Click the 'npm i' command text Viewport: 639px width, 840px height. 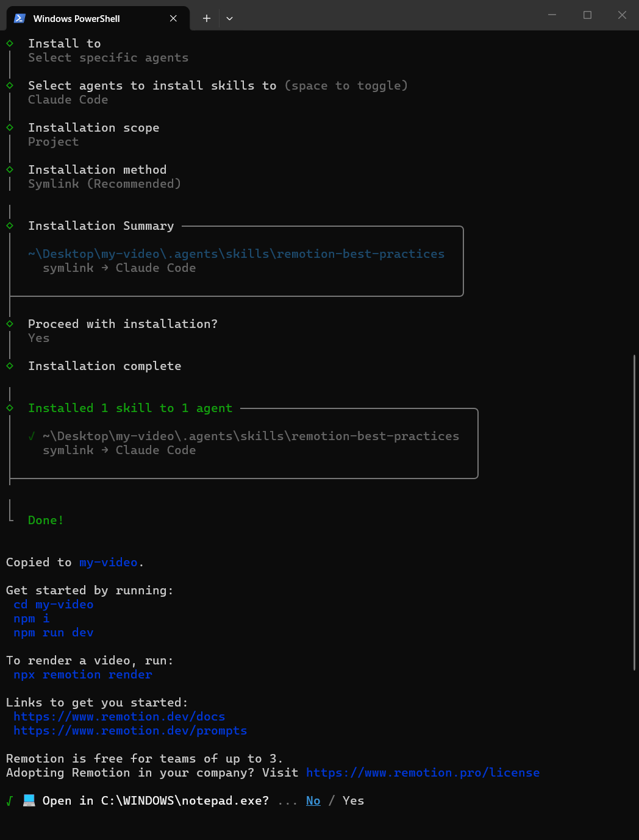point(32,618)
